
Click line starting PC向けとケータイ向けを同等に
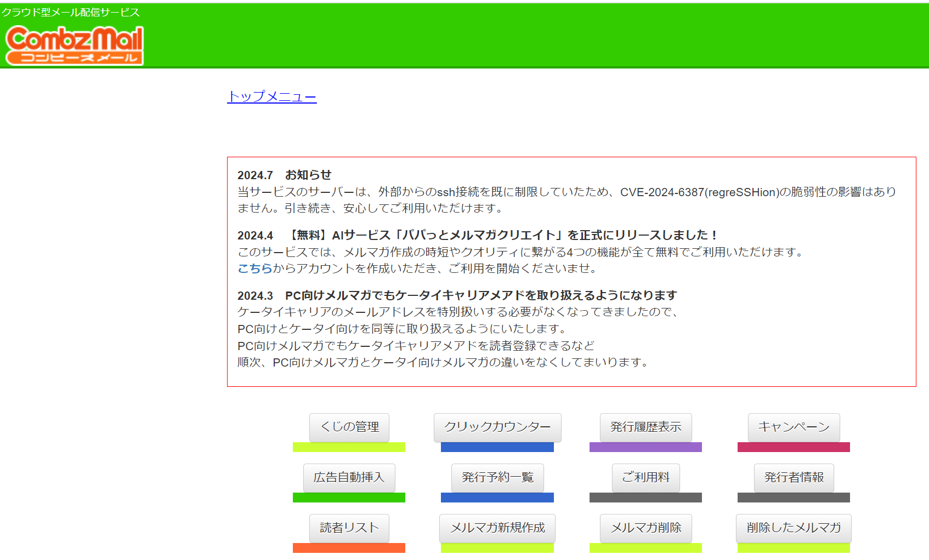[x=403, y=329]
